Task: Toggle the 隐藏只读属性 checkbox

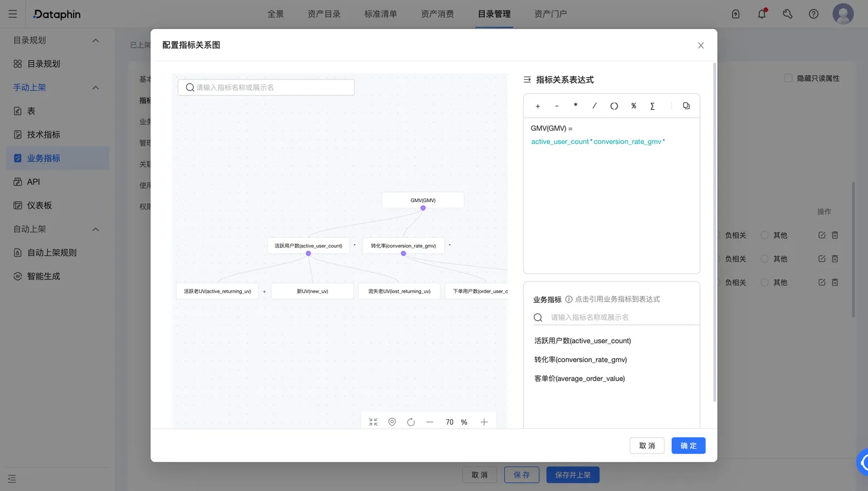Action: (x=788, y=78)
